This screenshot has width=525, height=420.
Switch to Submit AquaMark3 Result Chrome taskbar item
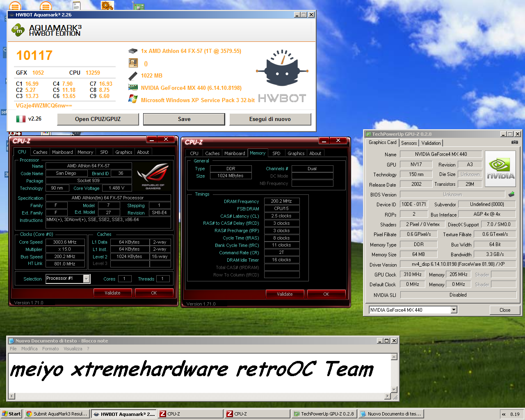pyautogui.click(x=57, y=414)
